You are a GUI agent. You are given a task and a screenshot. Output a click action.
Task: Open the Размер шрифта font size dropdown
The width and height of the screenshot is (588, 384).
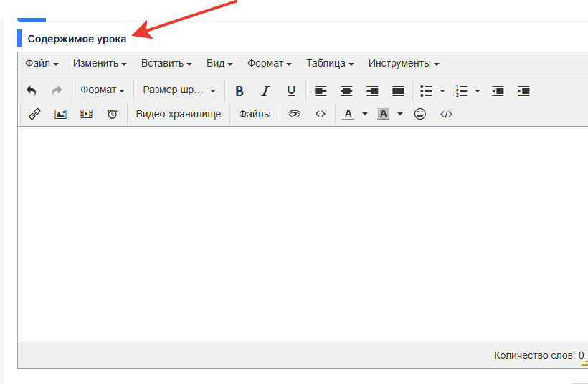coord(179,91)
